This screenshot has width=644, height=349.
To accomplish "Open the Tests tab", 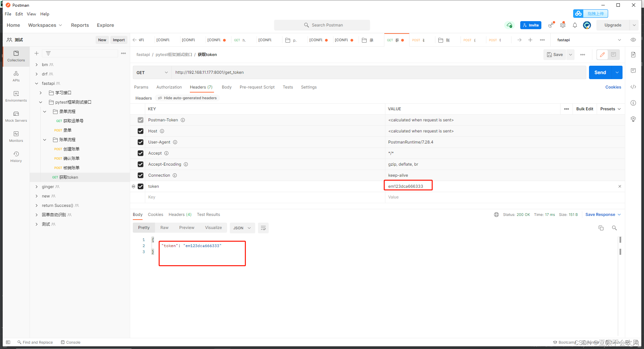I will point(288,87).
